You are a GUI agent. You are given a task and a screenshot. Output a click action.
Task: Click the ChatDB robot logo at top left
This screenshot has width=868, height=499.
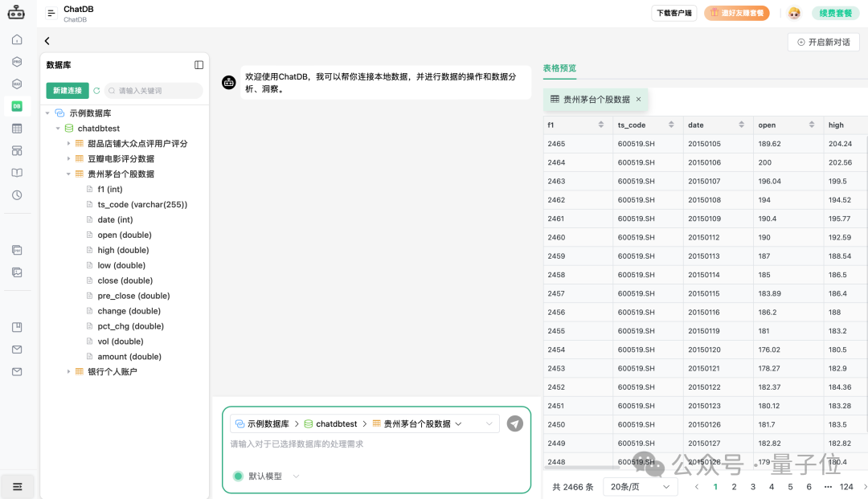coord(18,12)
